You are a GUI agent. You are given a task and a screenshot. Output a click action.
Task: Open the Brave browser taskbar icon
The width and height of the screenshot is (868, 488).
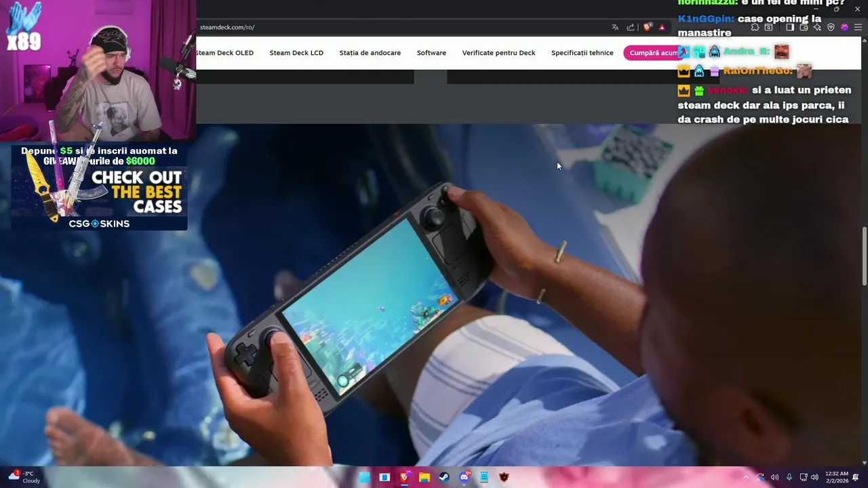tap(405, 477)
